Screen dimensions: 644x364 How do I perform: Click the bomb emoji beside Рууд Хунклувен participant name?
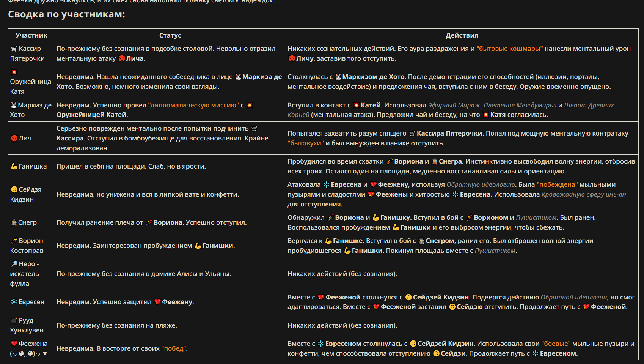[x=14, y=320]
